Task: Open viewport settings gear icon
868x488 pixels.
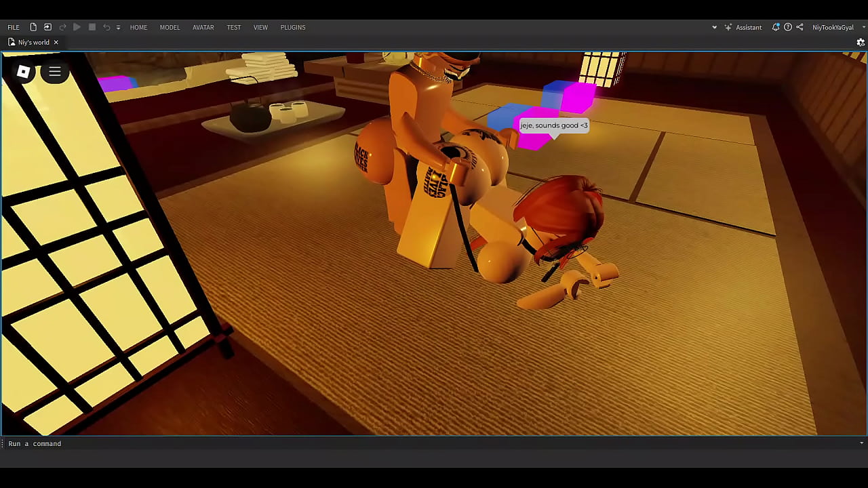Action: (861, 42)
